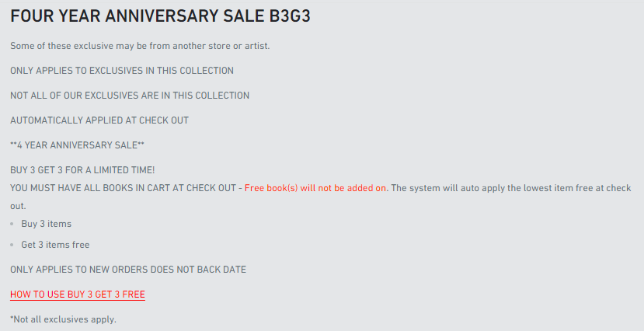
Task: Click the bullet dot before Get 3 items free
Action: (13, 246)
